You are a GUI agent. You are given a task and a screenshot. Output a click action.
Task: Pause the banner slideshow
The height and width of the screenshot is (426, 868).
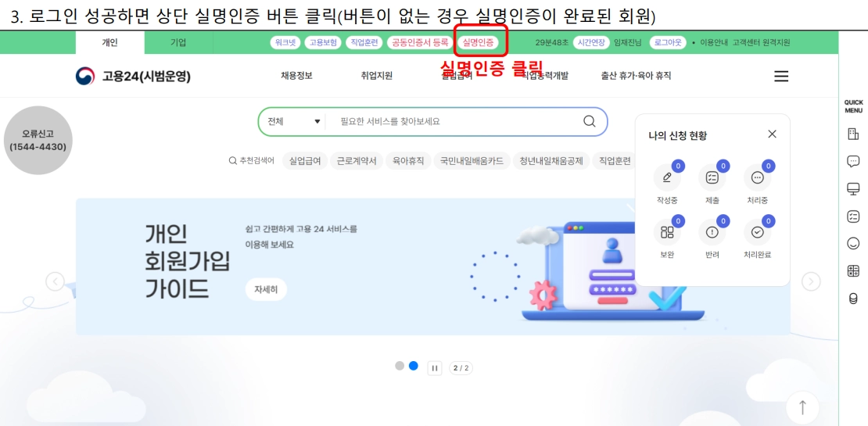click(x=435, y=368)
